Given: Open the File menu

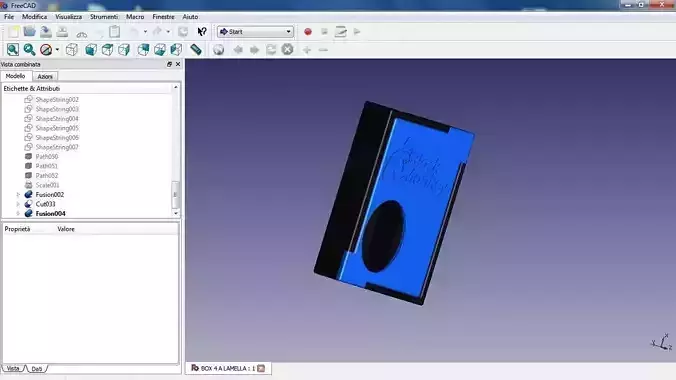Looking at the screenshot, I should [9, 16].
